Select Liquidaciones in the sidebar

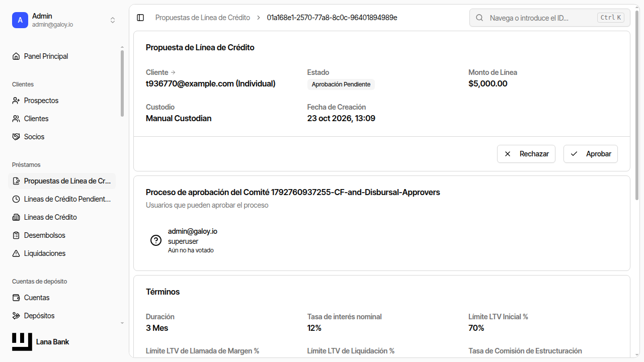point(62,253)
